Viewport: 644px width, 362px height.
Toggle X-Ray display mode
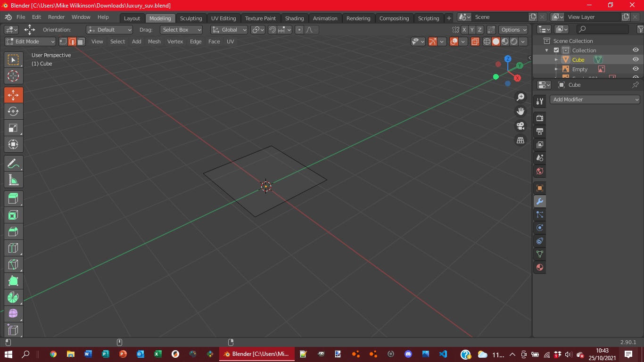(x=475, y=41)
